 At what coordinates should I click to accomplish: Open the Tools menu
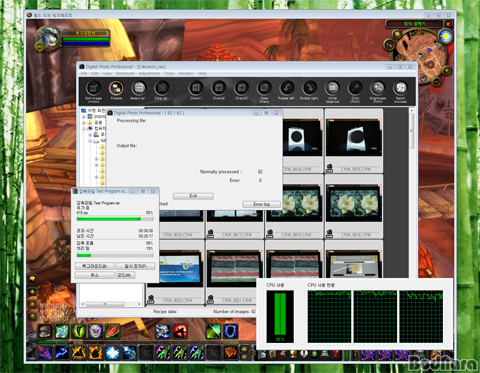tap(169, 73)
